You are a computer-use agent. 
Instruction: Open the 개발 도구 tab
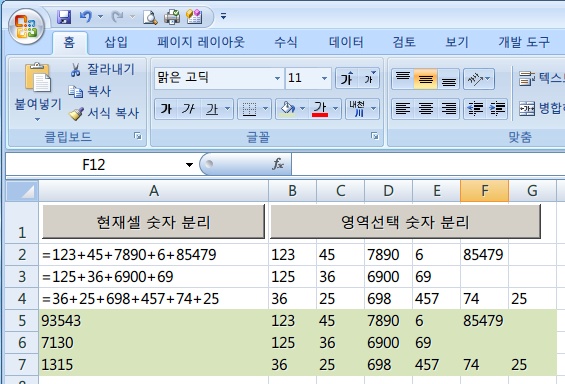point(524,43)
